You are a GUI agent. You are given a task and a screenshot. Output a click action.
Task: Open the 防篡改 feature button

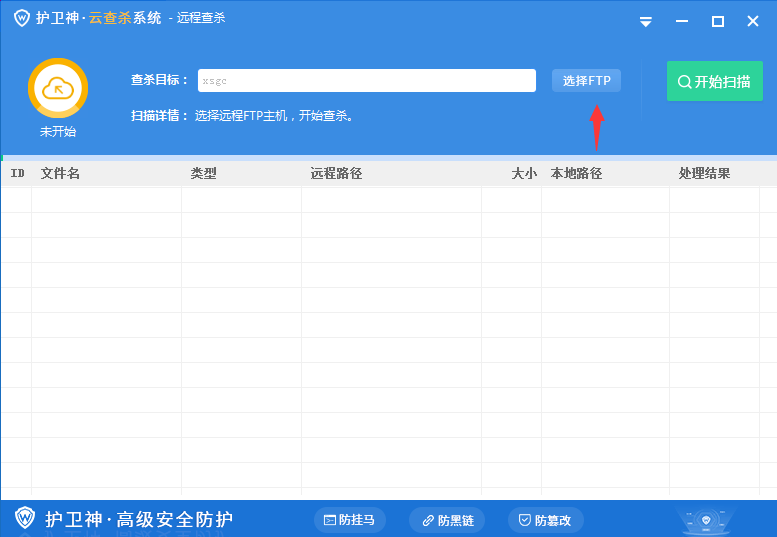(x=546, y=520)
